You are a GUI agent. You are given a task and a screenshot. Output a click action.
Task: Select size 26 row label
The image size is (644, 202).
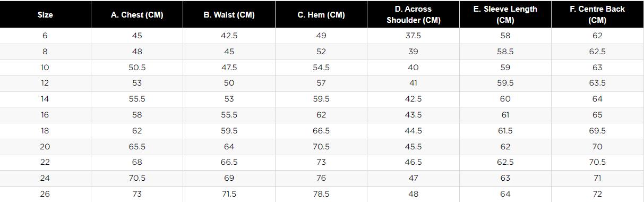[x=45, y=194]
